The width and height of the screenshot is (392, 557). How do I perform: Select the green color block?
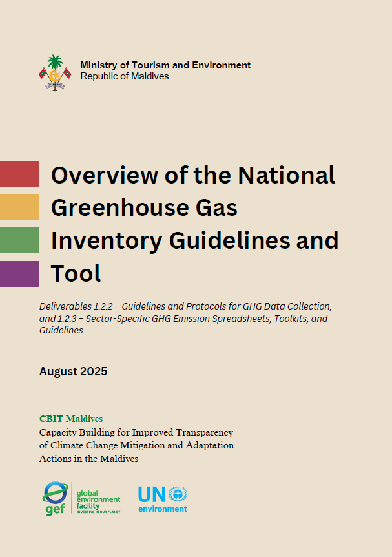(x=19, y=240)
